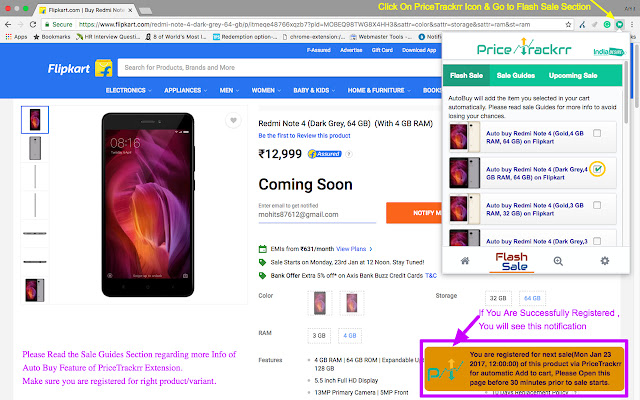
Task: Click the help question mark beside Assured
Action: (x=349, y=154)
